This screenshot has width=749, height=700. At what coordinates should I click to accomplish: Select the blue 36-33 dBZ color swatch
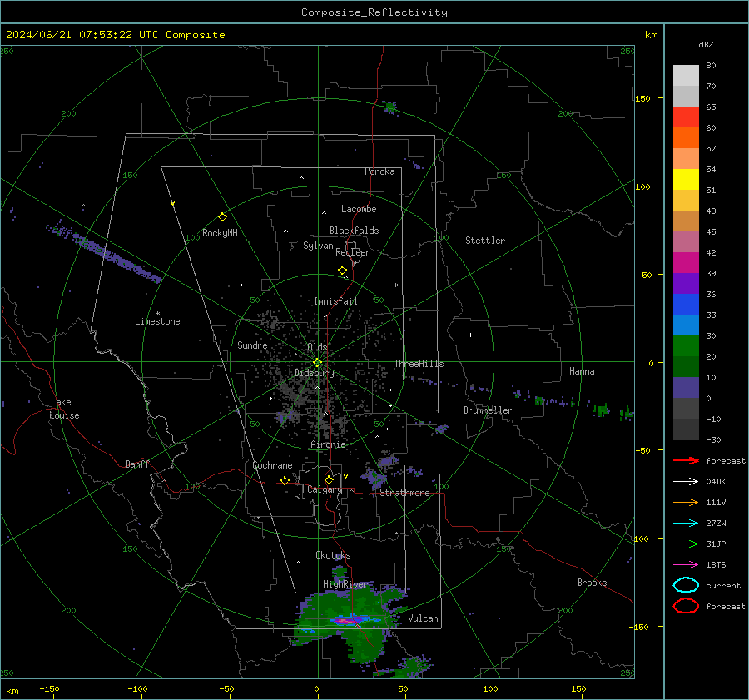point(686,304)
